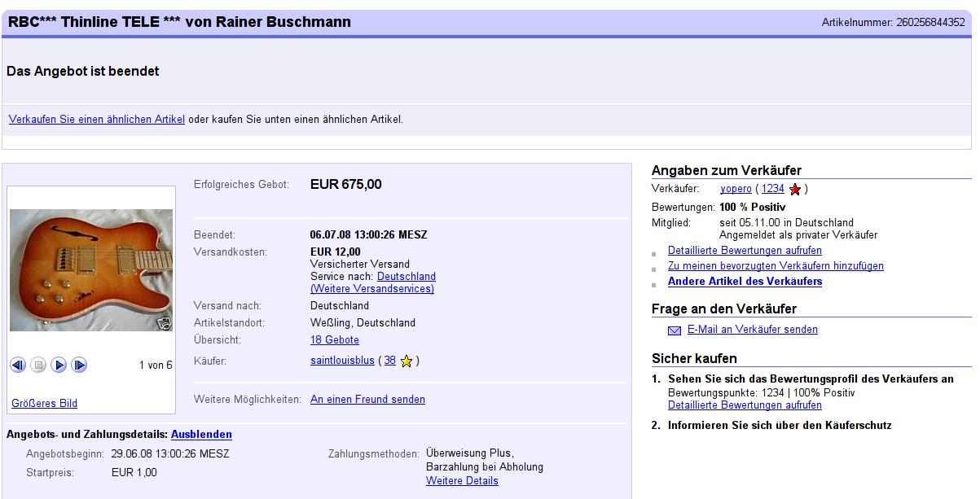Open seller profile yopero

pos(736,189)
